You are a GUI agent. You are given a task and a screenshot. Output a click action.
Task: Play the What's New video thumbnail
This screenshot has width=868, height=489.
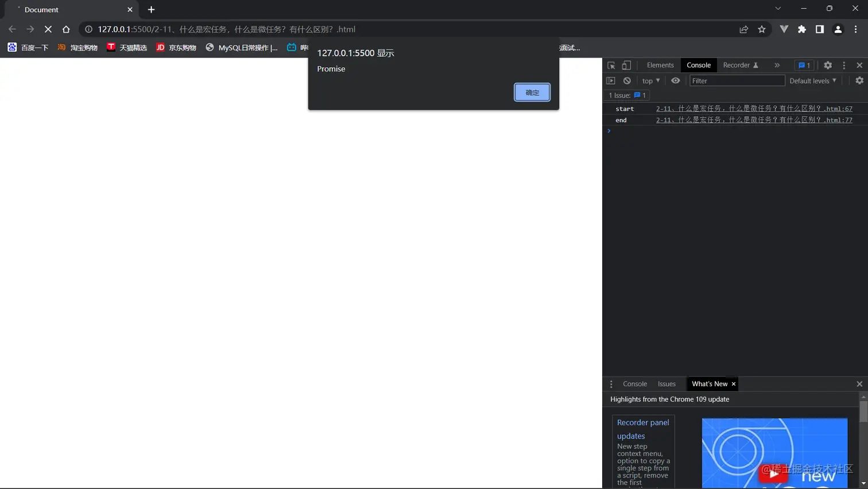pos(774,452)
